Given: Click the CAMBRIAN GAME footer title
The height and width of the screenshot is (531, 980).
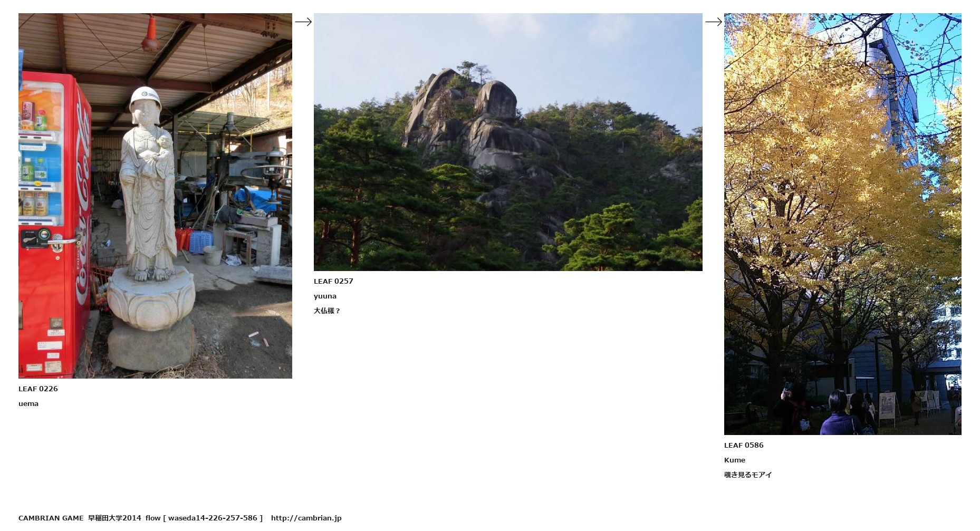Looking at the screenshot, I should click(51, 518).
